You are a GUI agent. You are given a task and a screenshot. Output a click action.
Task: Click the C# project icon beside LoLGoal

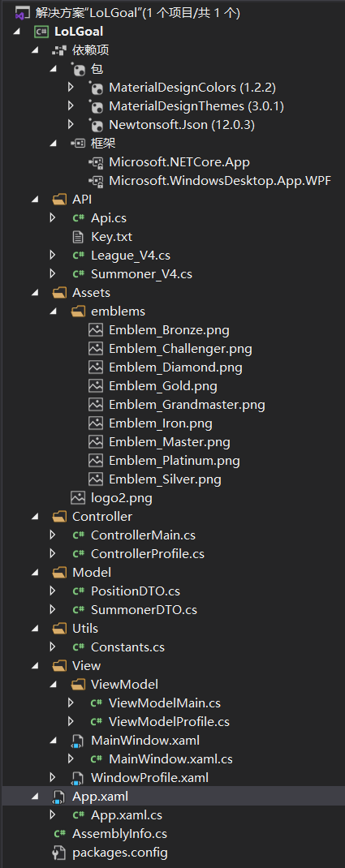(x=41, y=32)
